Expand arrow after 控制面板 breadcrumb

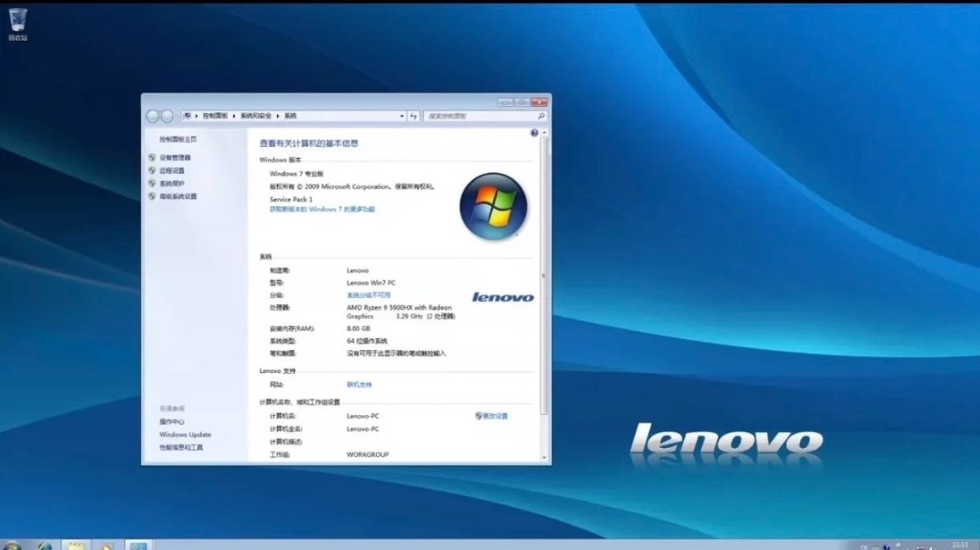click(x=235, y=116)
